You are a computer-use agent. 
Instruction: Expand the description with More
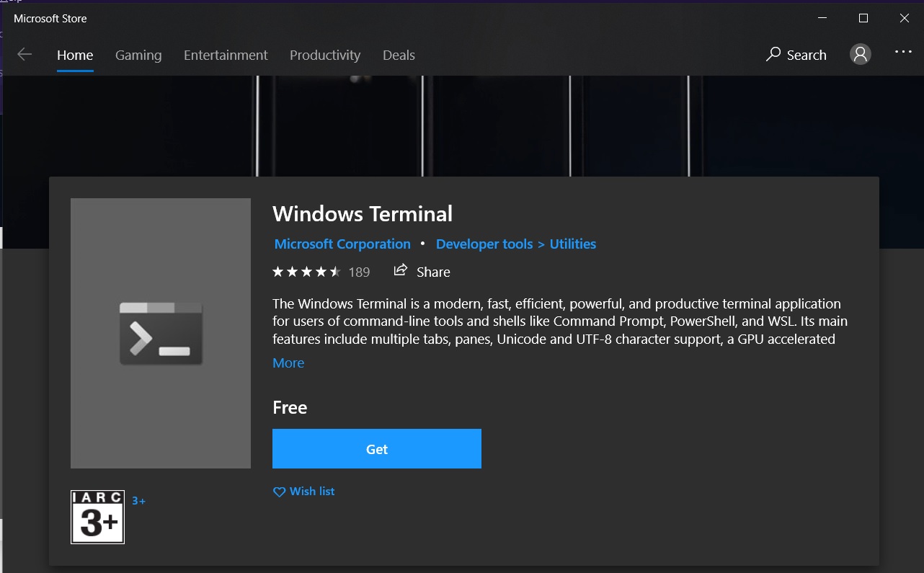[x=288, y=363]
